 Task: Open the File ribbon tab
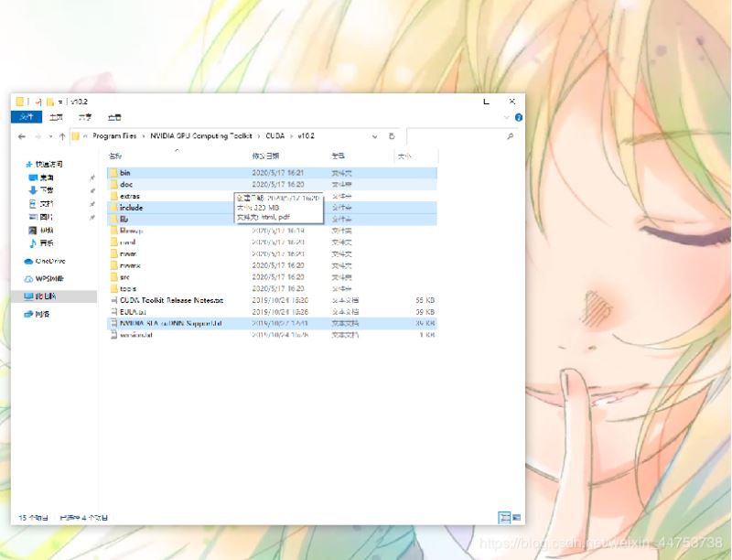pyautogui.click(x=27, y=117)
